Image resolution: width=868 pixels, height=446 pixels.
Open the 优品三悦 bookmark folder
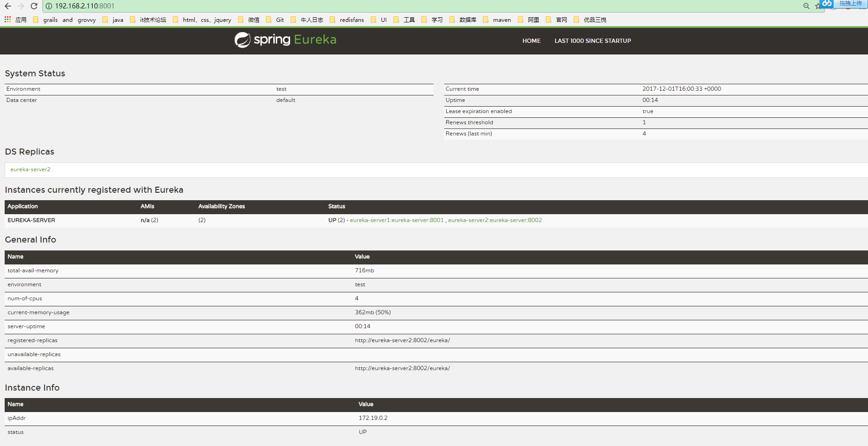(590, 20)
